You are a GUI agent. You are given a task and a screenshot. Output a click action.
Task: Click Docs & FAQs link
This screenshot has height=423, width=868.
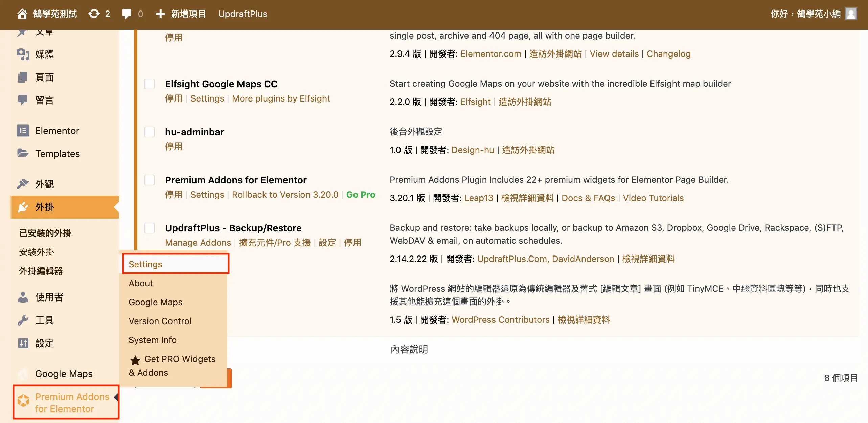point(588,198)
